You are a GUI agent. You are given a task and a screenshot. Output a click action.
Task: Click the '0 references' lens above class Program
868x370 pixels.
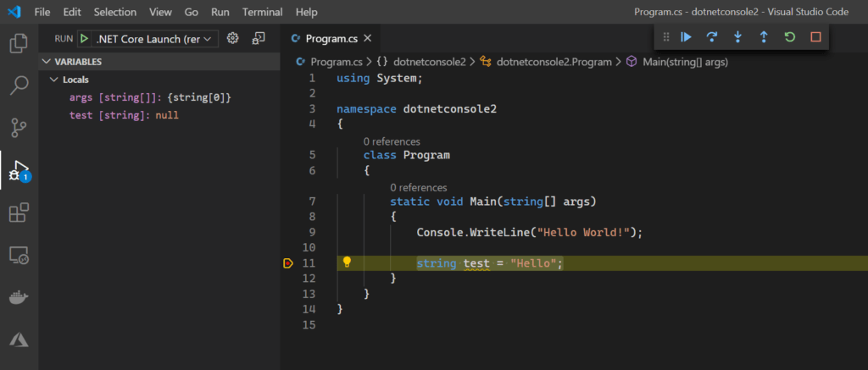[392, 141]
